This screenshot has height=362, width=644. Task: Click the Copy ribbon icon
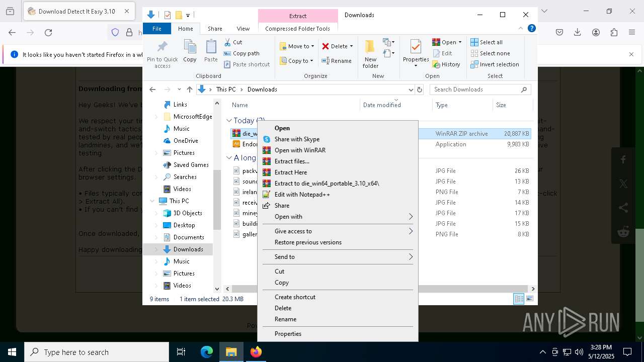pyautogui.click(x=190, y=51)
